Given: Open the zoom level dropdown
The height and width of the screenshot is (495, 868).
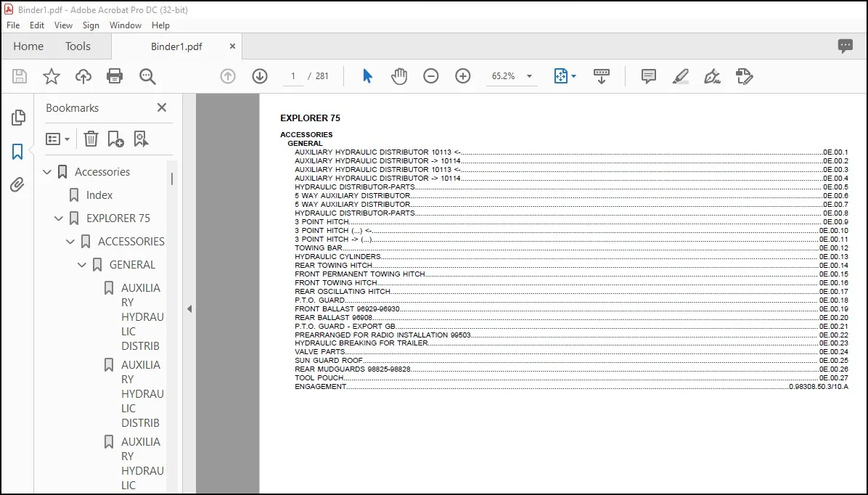Looking at the screenshot, I should [x=529, y=76].
